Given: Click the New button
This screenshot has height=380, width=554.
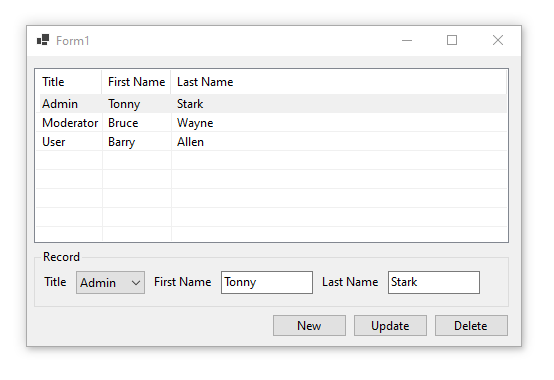Looking at the screenshot, I should tap(309, 326).
